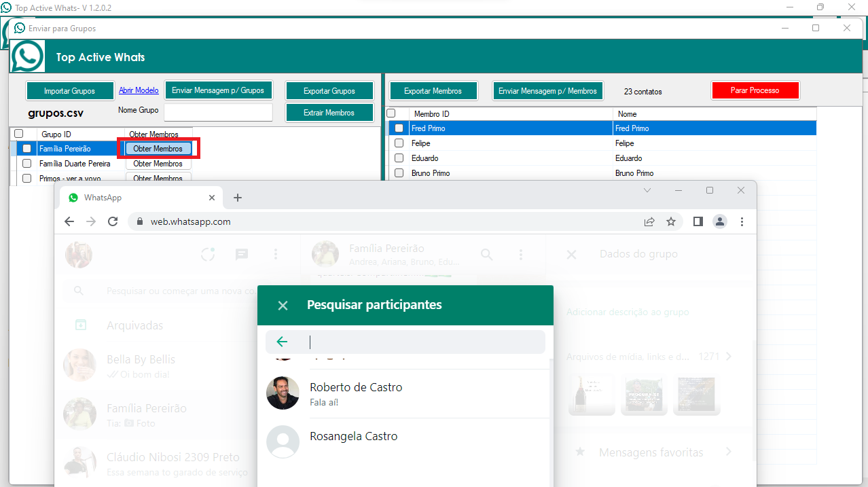Screen dimensions: 868x487
Task: Select all groups with the header checkbox
Action: [x=19, y=134]
